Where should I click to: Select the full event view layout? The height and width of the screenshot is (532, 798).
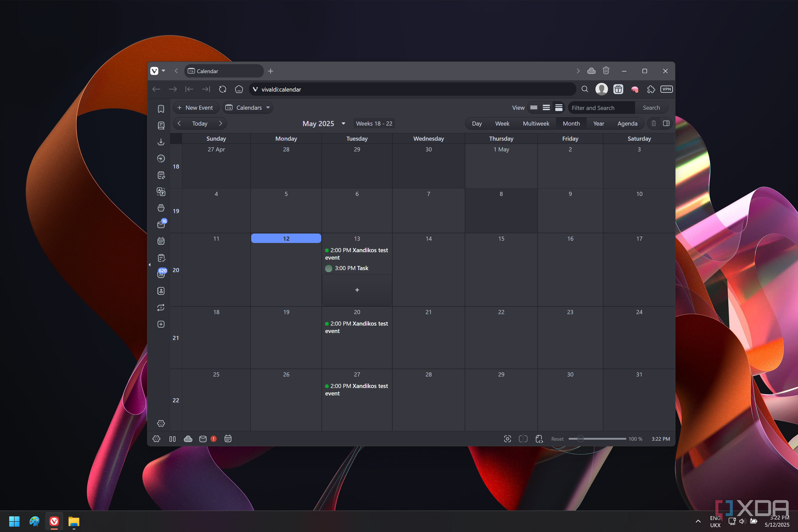click(x=559, y=108)
